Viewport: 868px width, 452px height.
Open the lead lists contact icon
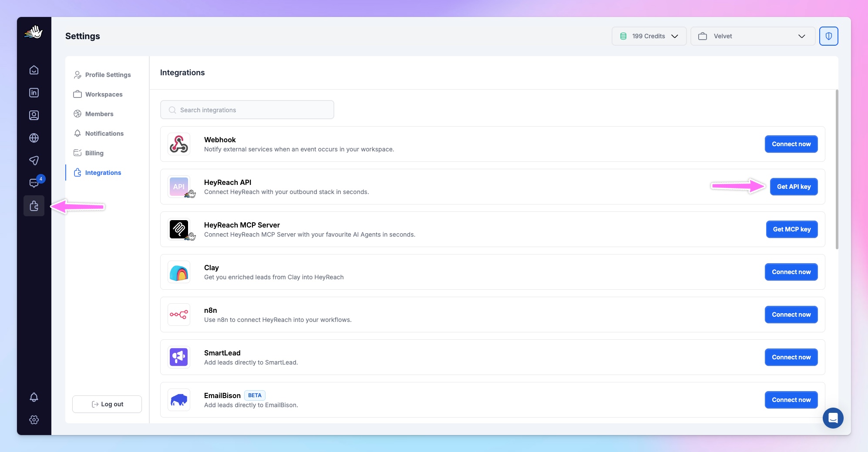(34, 115)
